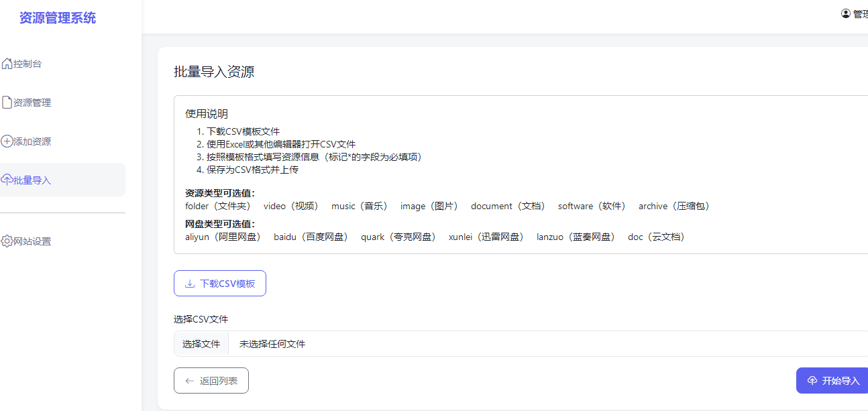Viewport: 868px width, 411px height.
Task: Open the 网站设置 gear icon
Action: (x=6, y=241)
